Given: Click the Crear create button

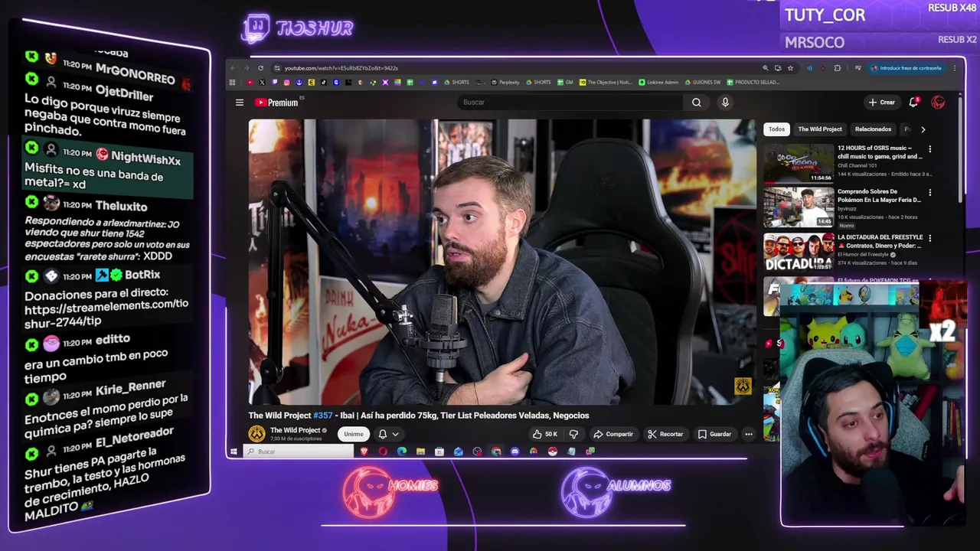Looking at the screenshot, I should pyautogui.click(x=881, y=103).
